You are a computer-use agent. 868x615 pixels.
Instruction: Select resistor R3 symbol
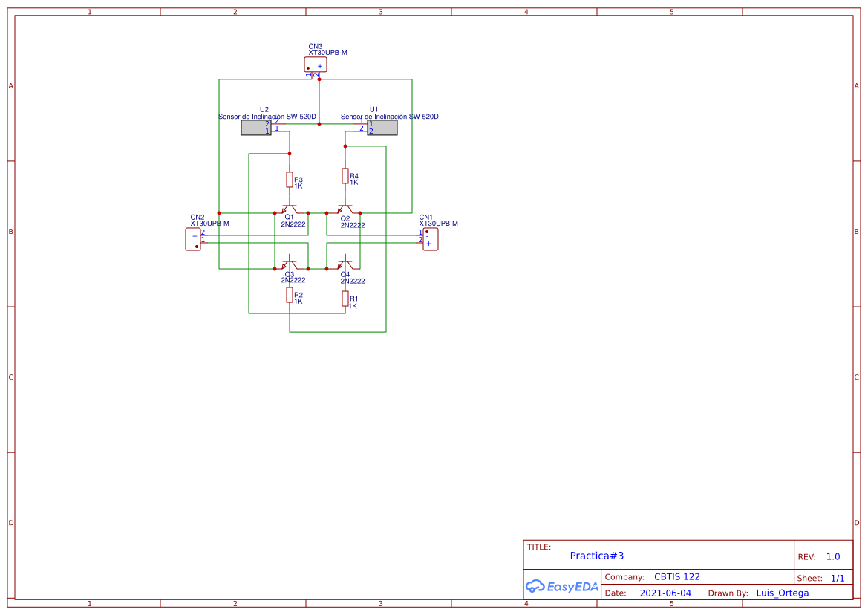point(289,179)
